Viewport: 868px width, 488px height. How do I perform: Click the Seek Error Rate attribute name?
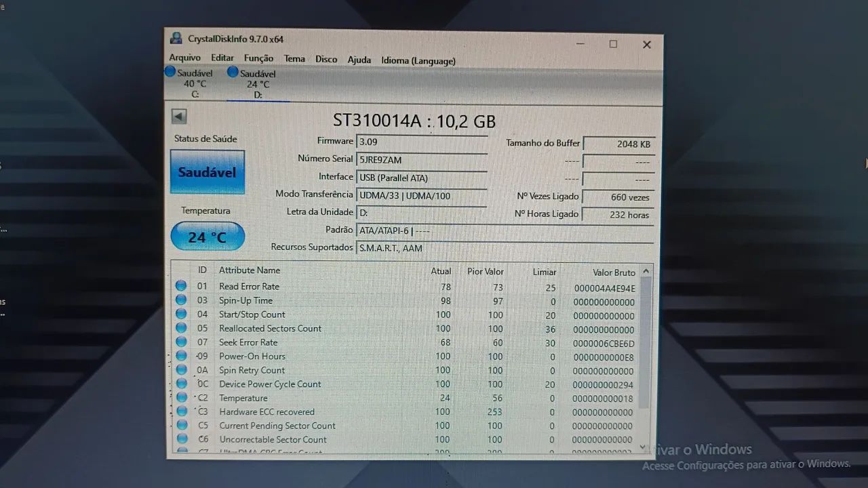248,342
